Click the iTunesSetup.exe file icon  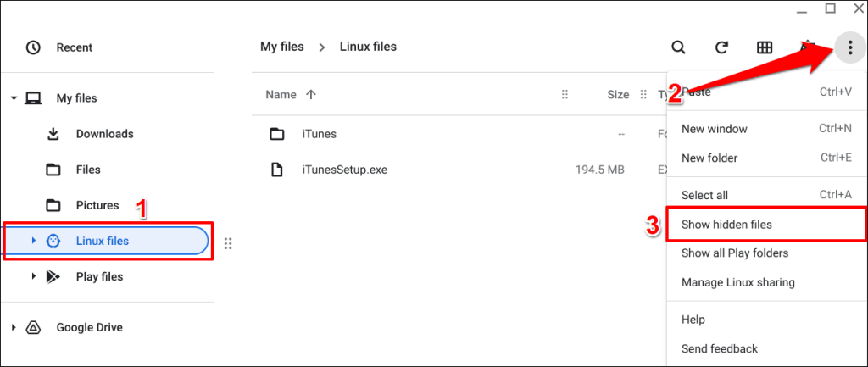pos(276,170)
